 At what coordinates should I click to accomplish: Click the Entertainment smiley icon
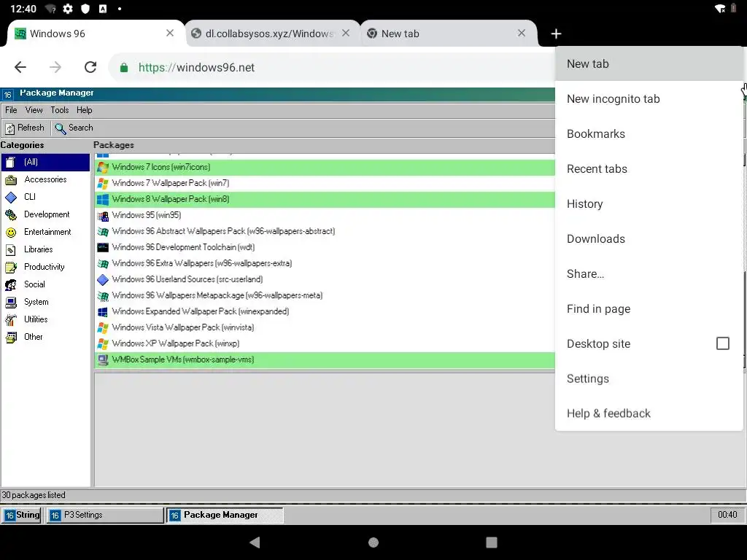(x=10, y=233)
